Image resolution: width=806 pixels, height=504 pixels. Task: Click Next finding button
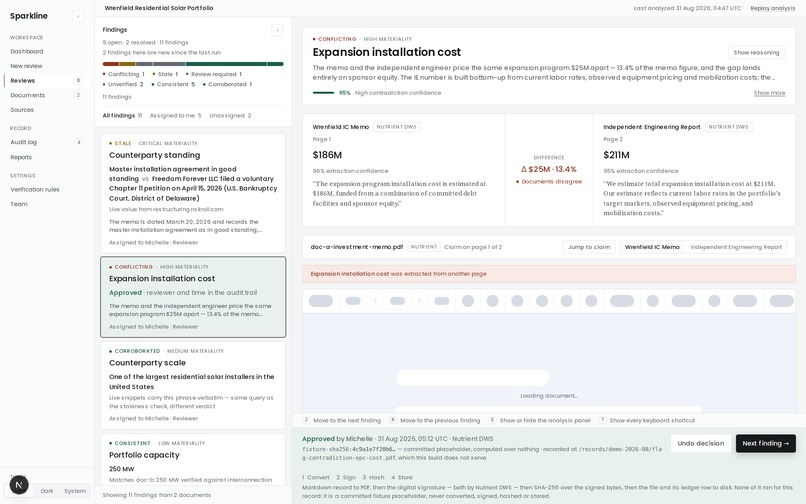(765, 443)
